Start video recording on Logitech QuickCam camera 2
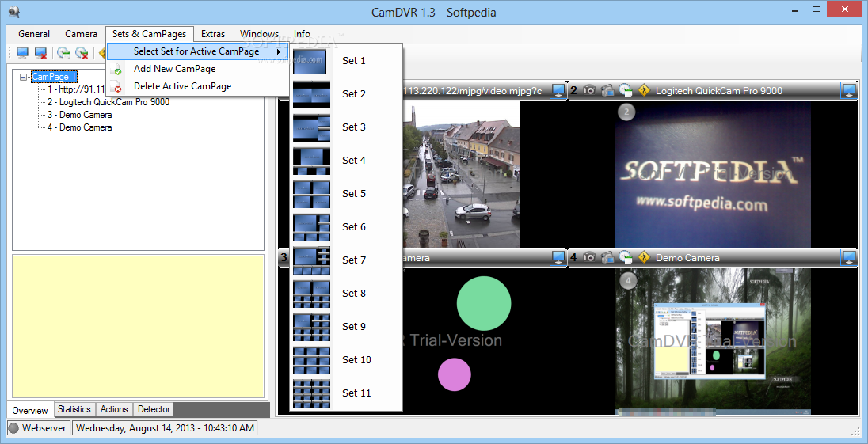 (x=607, y=90)
